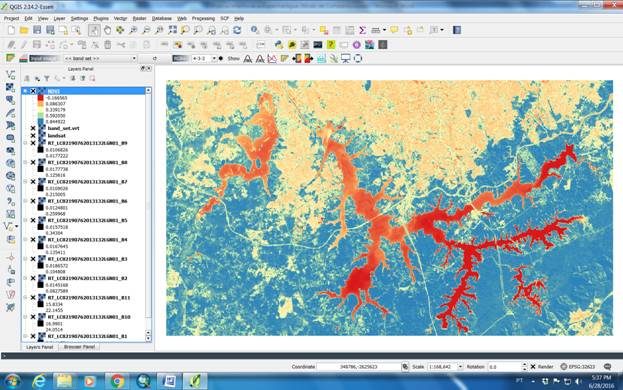The width and height of the screenshot is (623, 390).
Task: Toggle visibility checkbox of NDVI layer
Action: tap(33, 91)
